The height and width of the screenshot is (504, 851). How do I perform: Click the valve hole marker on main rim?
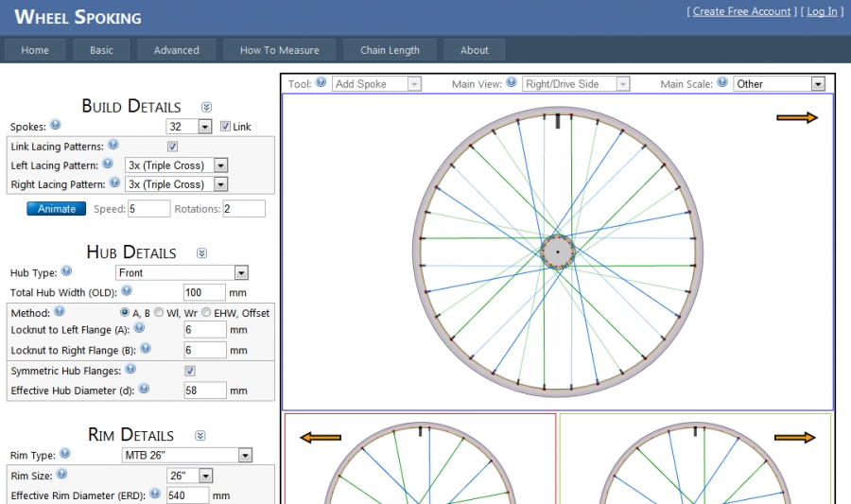(557, 121)
